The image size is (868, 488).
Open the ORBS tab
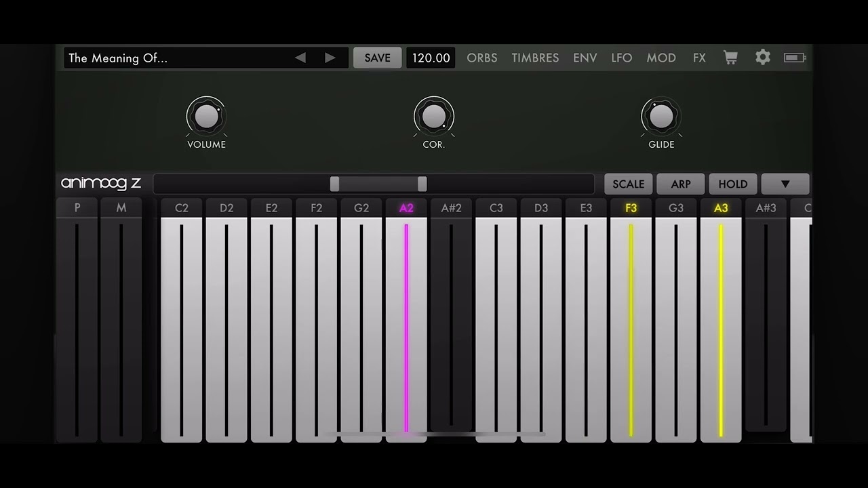482,58
